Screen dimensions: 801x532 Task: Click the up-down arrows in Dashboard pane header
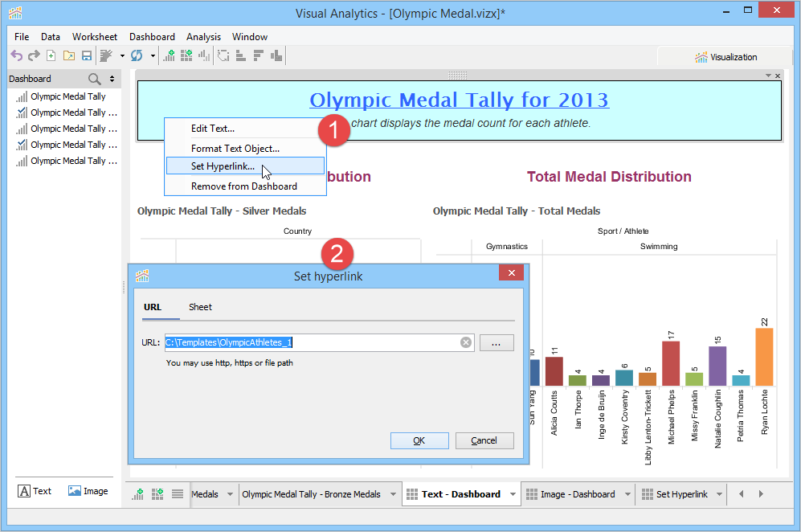[112, 79]
